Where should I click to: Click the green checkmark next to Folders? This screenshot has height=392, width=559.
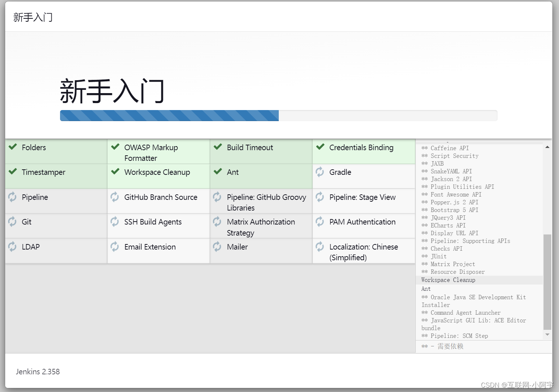13,147
